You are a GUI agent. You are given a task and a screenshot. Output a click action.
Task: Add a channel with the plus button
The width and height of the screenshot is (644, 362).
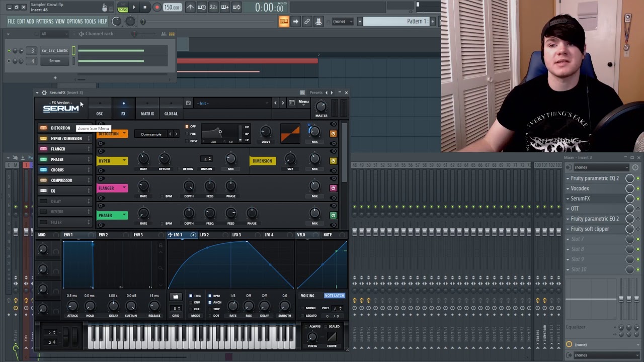click(55, 78)
